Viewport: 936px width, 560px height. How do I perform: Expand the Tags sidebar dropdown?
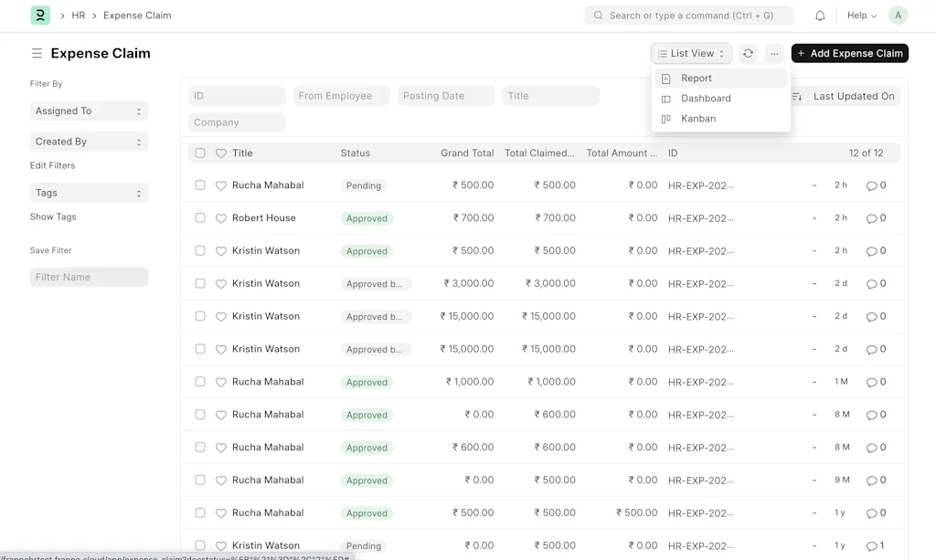89,194
